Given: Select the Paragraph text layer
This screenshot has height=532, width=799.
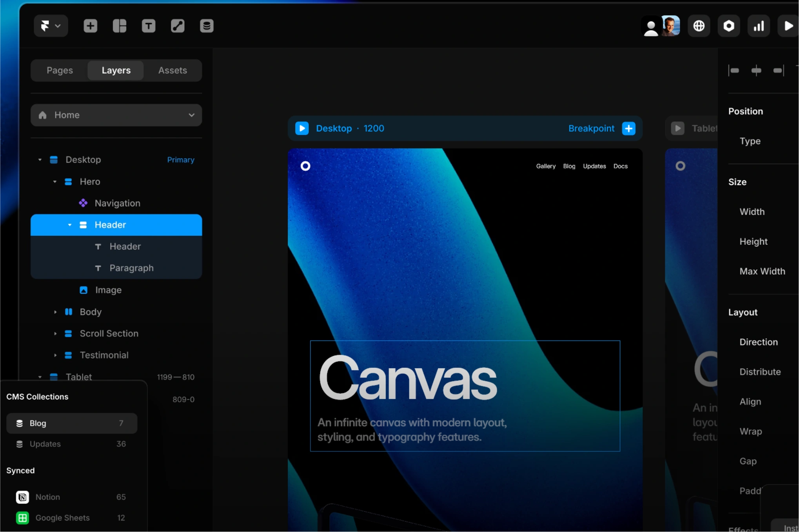Looking at the screenshot, I should pos(116,268).
